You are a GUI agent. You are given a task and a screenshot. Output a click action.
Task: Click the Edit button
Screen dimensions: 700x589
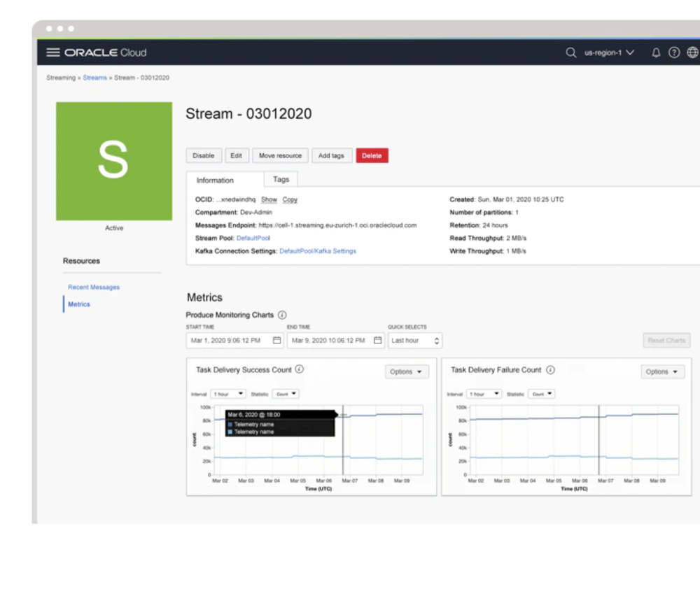pos(237,156)
